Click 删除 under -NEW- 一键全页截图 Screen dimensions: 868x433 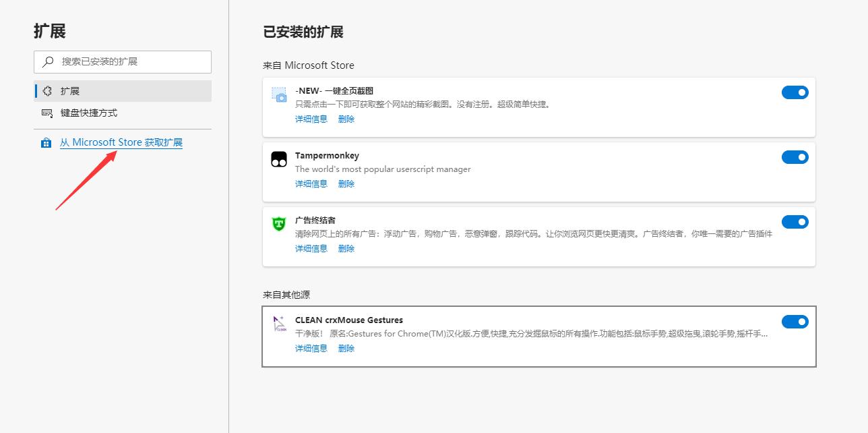pyautogui.click(x=346, y=119)
